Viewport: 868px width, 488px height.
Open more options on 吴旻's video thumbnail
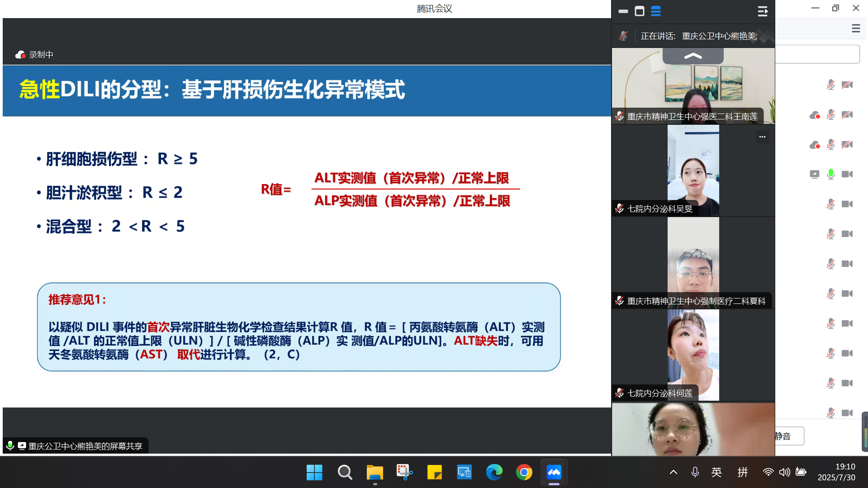click(762, 136)
